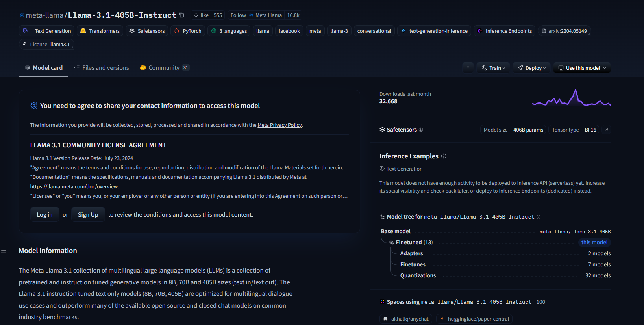This screenshot has width=644, height=325.
Task: Expand the Train dropdown
Action: point(493,68)
